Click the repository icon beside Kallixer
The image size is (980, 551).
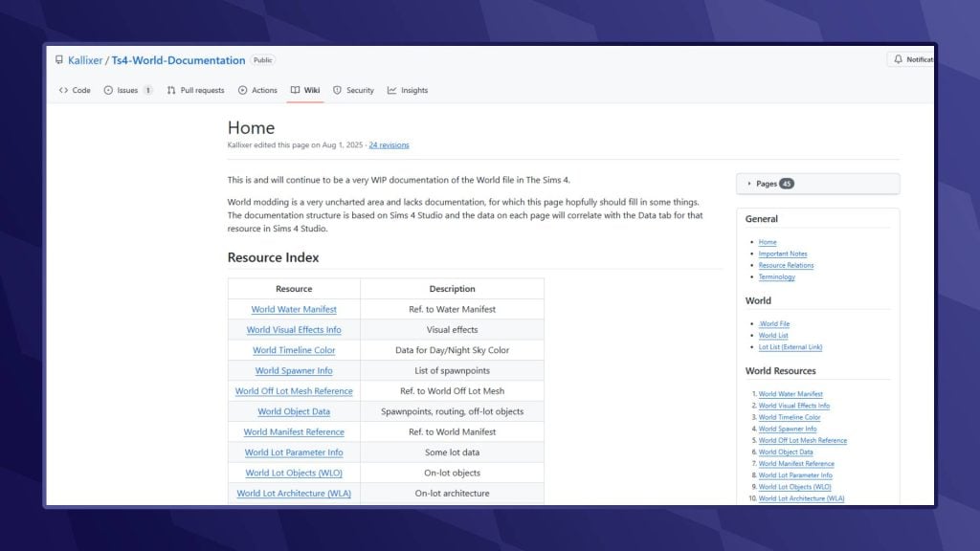[x=59, y=60]
